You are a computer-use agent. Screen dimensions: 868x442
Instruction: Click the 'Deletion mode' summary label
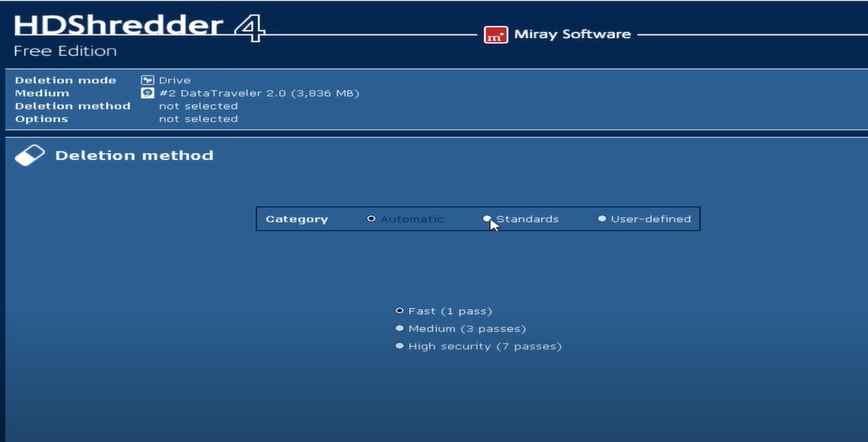coord(65,80)
